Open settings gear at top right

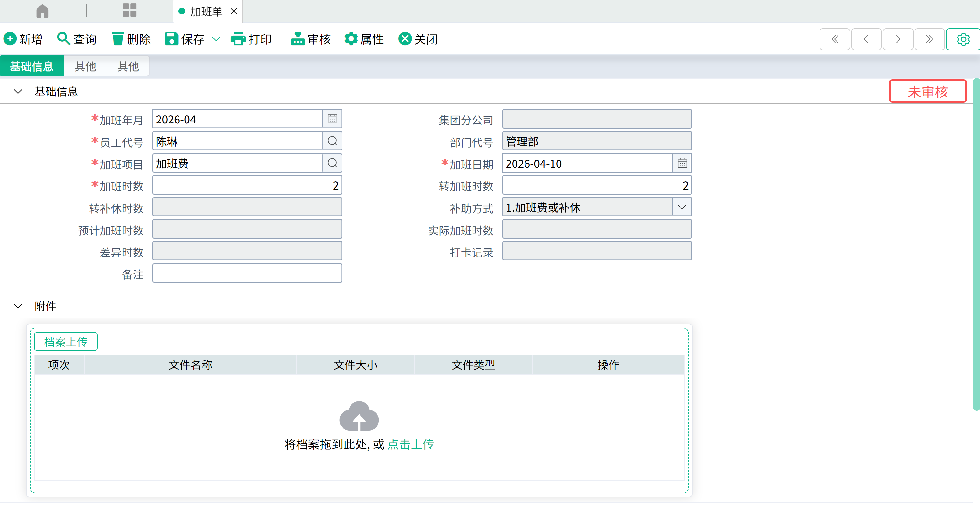963,39
